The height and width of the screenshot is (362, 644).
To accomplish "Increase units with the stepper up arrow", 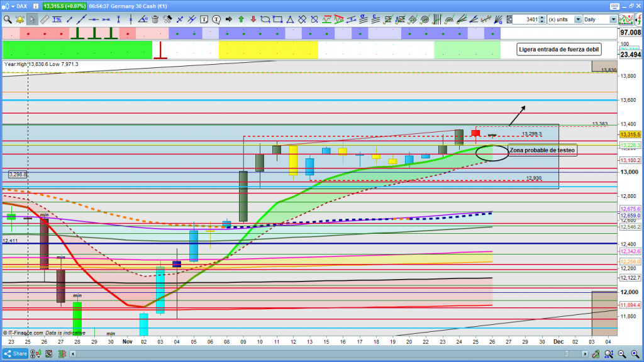I will coord(542,17).
